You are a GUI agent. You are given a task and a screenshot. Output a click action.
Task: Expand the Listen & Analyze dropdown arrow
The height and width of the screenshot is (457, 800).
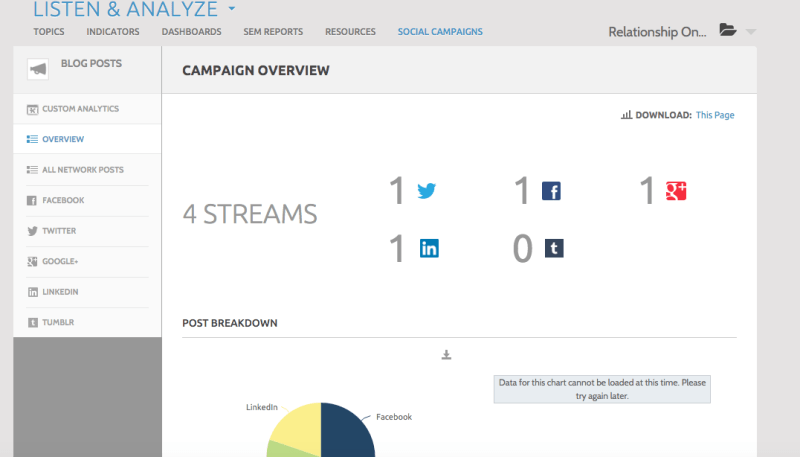pos(232,10)
